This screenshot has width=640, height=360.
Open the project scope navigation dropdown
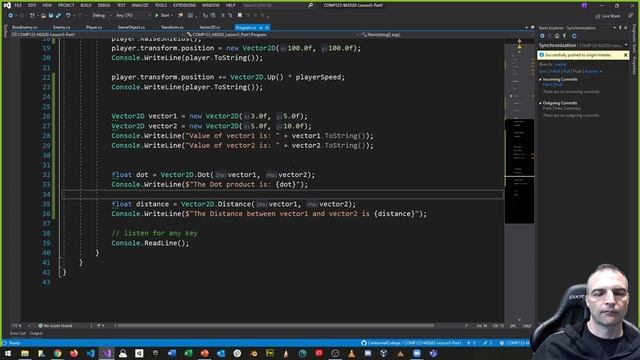[97, 35]
